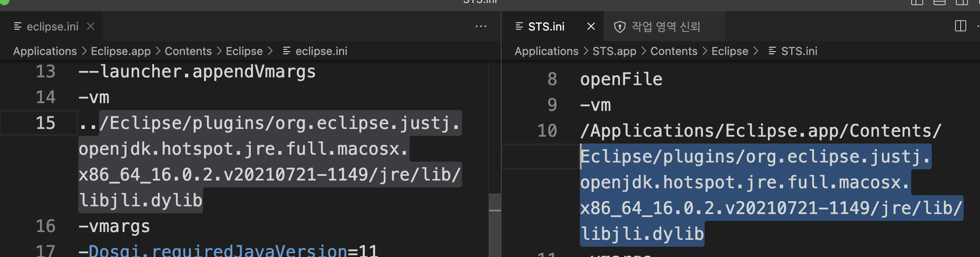
Task: Click /Applications/Eclipse.app/Contents/ path text
Action: pyautogui.click(x=761, y=131)
